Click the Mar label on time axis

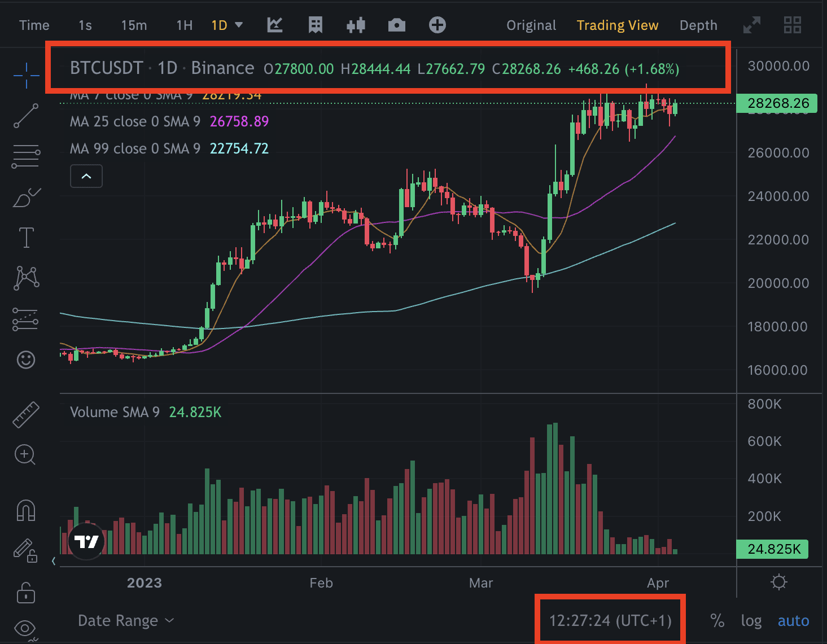[481, 583]
